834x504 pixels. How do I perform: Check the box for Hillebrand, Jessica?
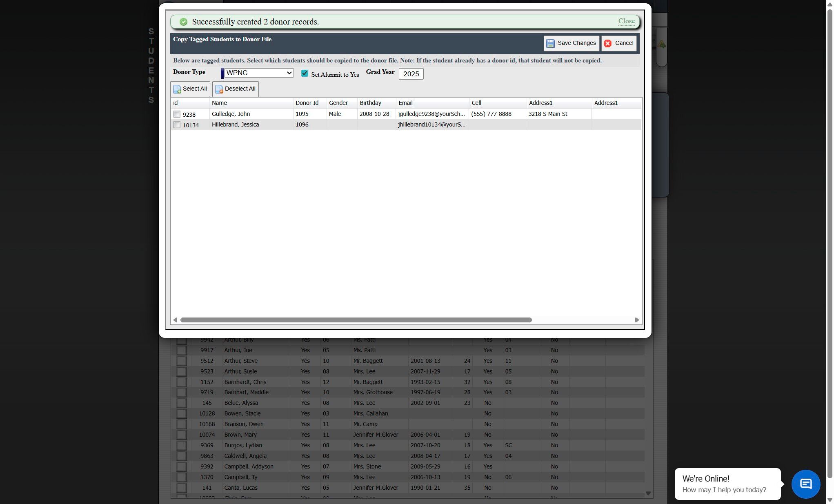tap(177, 125)
